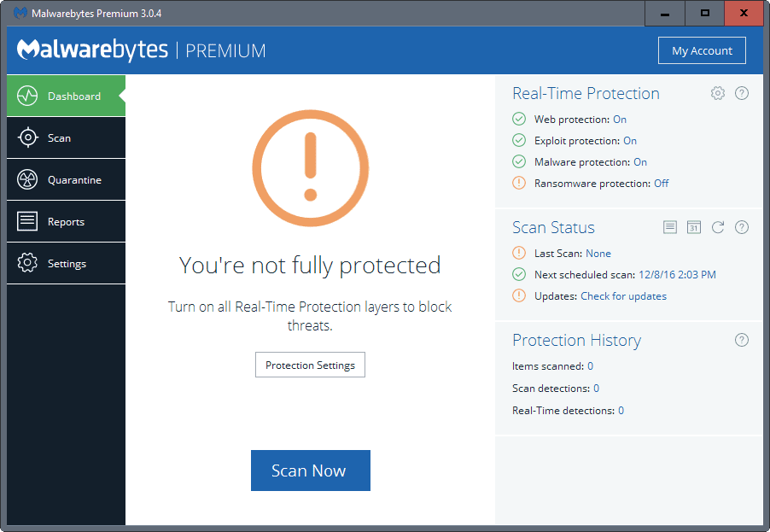Viewport: 770px width, 532px height.
Task: Open the scheduled scan calendar icon
Action: [694, 227]
